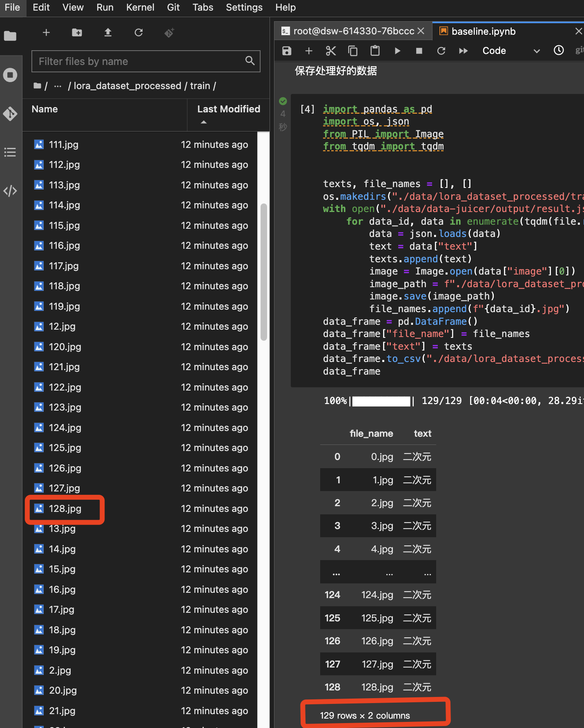Toggle sort order on Last Modified
The width and height of the screenshot is (584, 728).
click(229, 114)
